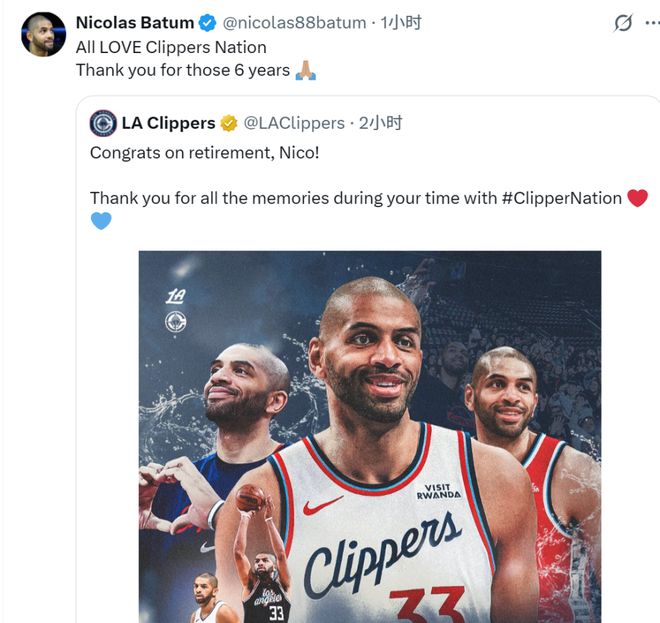Open the three-dot more options menu
The height and width of the screenshot is (623, 660).
(652, 23)
